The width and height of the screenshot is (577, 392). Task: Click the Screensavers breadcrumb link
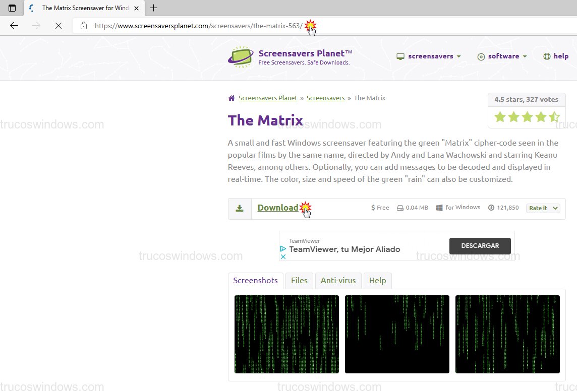(x=325, y=98)
